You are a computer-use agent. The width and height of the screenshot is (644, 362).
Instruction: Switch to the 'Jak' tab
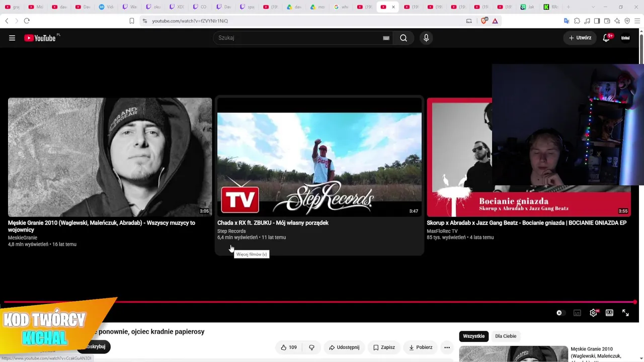[x=528, y=7]
